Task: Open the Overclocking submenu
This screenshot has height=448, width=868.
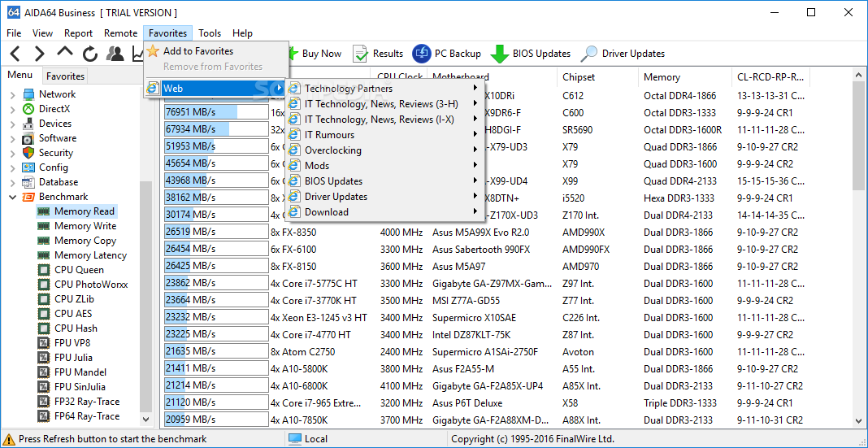Action: tap(384, 150)
